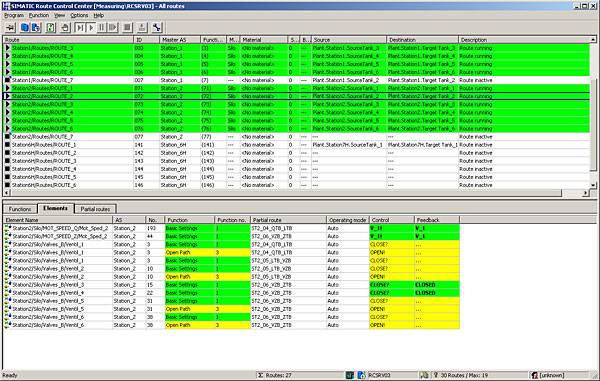The width and height of the screenshot is (600, 381).
Task: Click the Operating mode column header
Action: [x=347, y=220]
